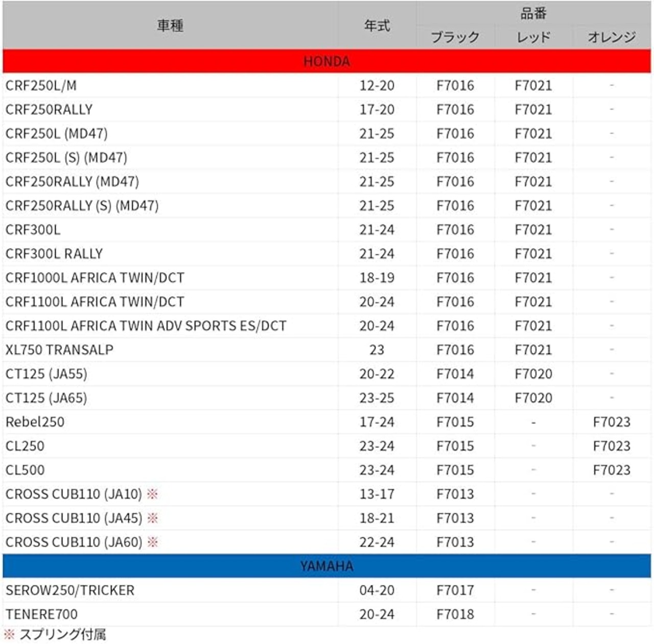Screen dimensions: 654x644
Task: Click the ※ スプリング付属 footnote symbol
Action: 9,634
